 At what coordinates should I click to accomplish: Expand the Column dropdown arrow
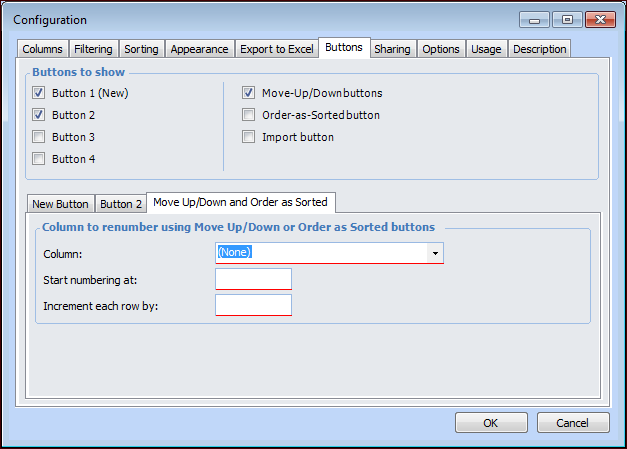click(x=436, y=253)
